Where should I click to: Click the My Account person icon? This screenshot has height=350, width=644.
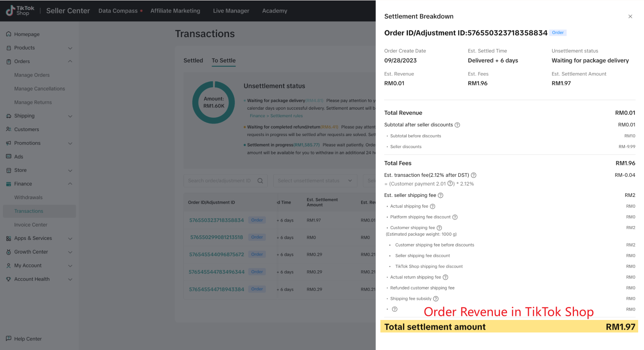[9, 266]
